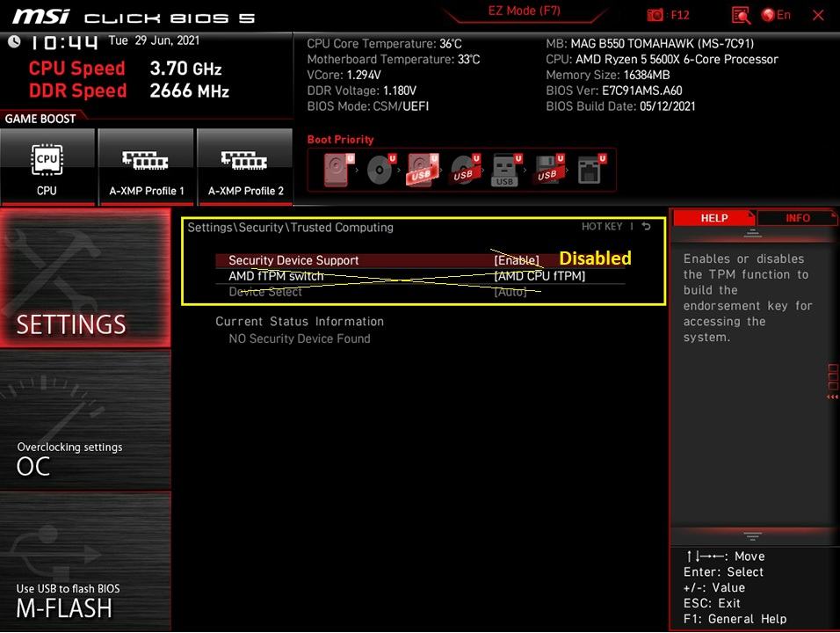Click the BIOS Mode CSM/UEFI text
This screenshot has width=840, height=633.
368,106
